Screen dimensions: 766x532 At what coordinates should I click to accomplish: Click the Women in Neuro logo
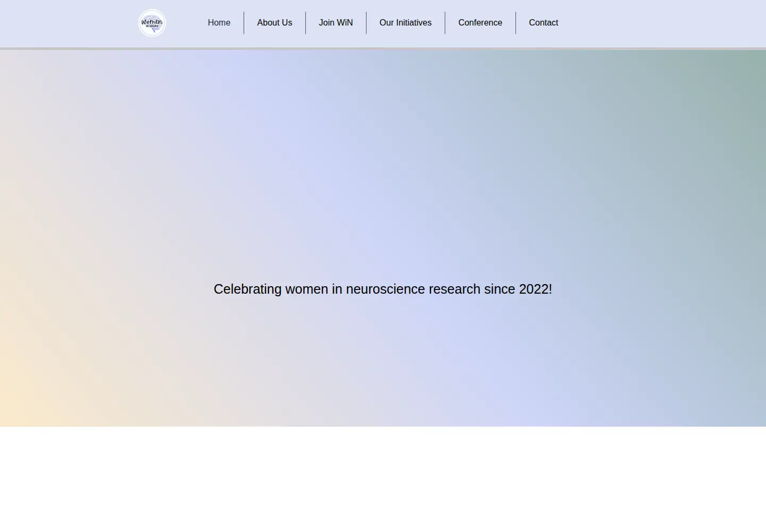point(152,23)
